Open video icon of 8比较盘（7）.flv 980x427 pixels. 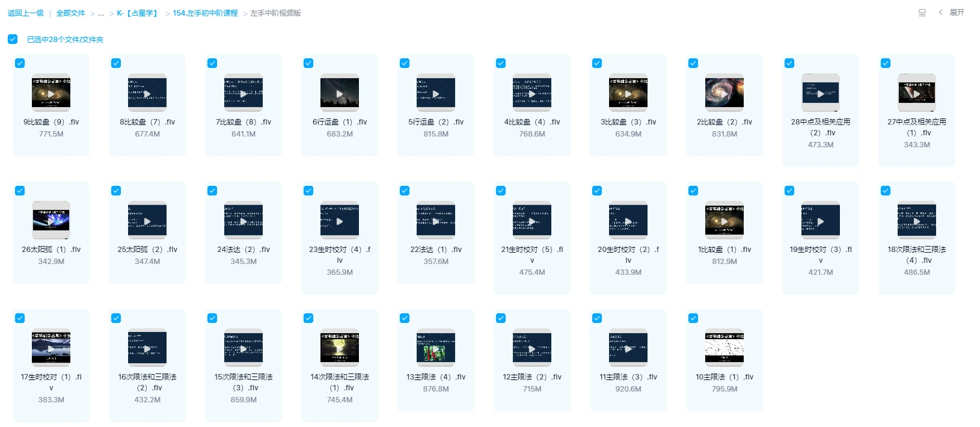pos(147,93)
